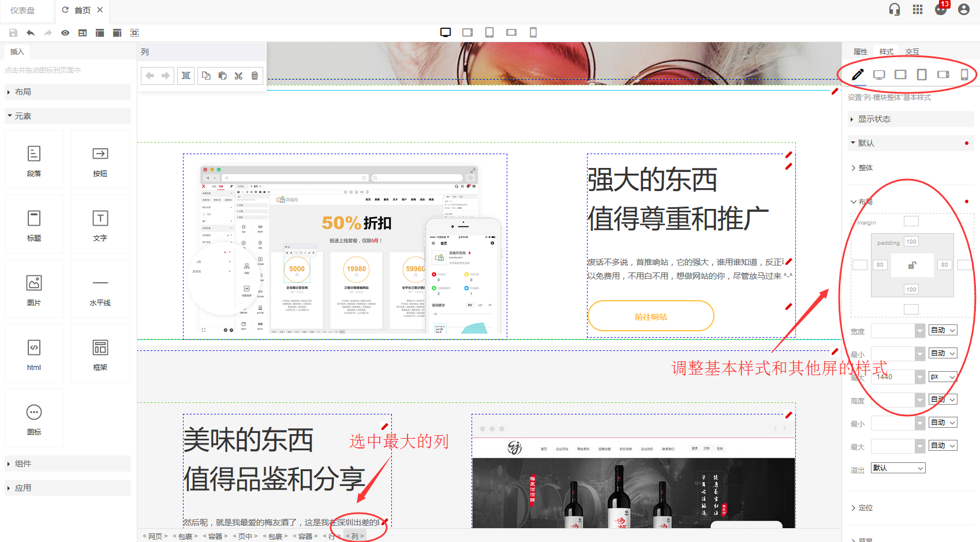Click the preview eye icon
Screen dimensions: 980x542
[65, 33]
